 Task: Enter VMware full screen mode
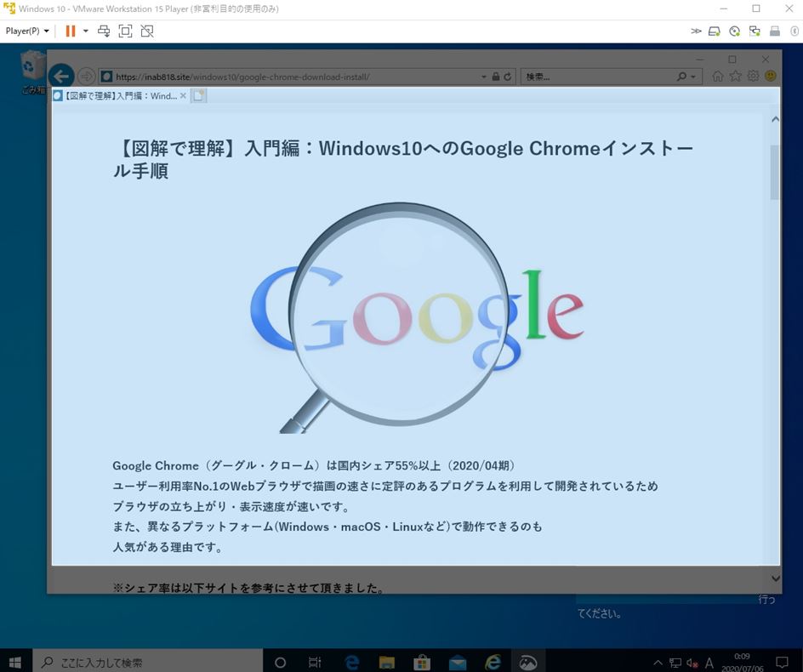[125, 31]
